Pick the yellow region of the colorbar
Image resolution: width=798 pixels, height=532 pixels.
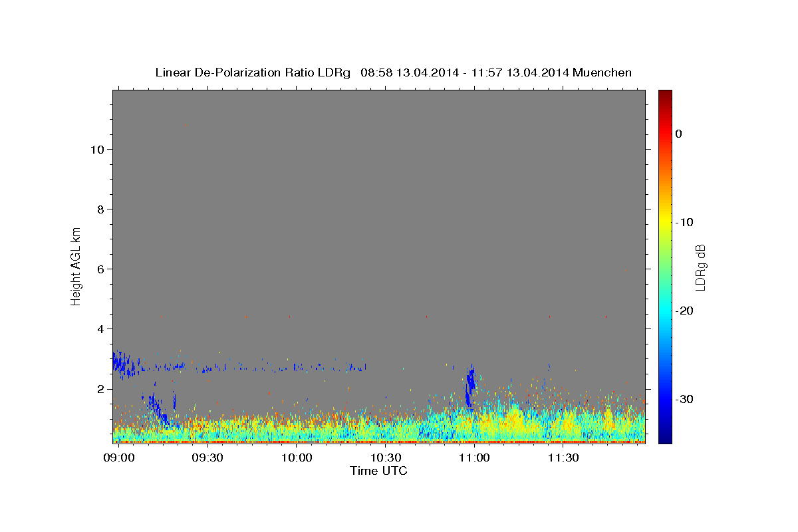[x=665, y=222]
